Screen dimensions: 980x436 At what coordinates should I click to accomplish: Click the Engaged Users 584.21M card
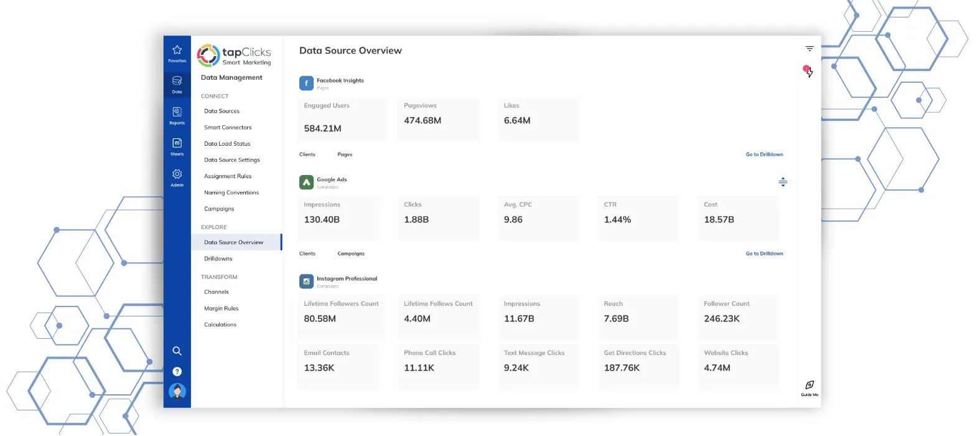click(x=342, y=119)
